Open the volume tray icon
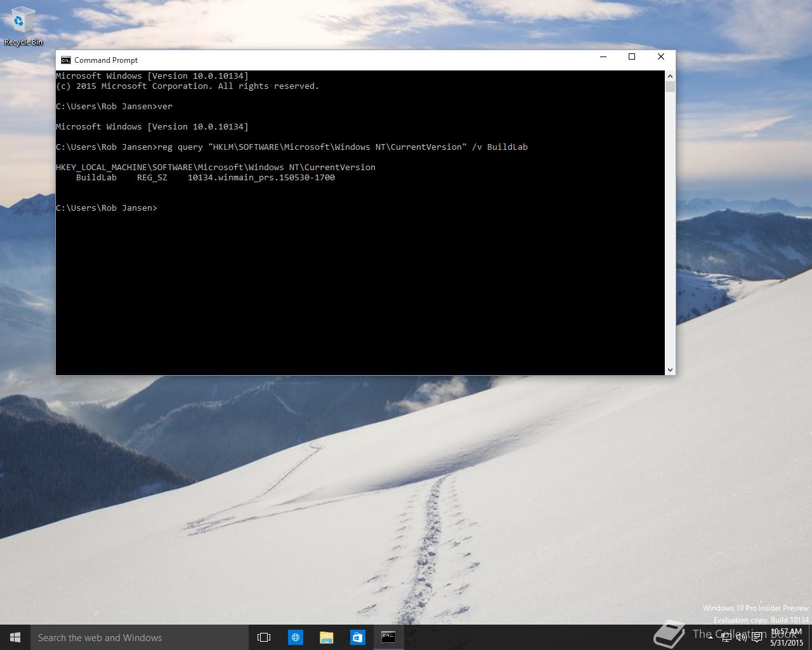This screenshot has height=650, width=812. [x=741, y=638]
